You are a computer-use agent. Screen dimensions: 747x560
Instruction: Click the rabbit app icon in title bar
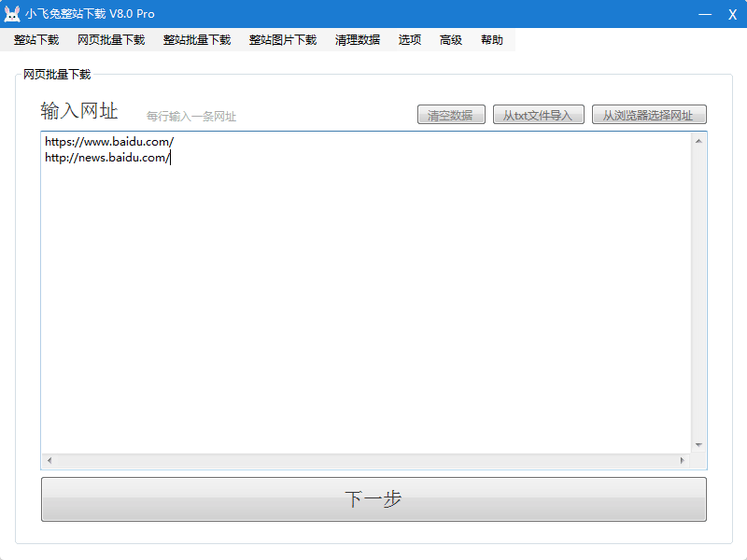coord(12,14)
